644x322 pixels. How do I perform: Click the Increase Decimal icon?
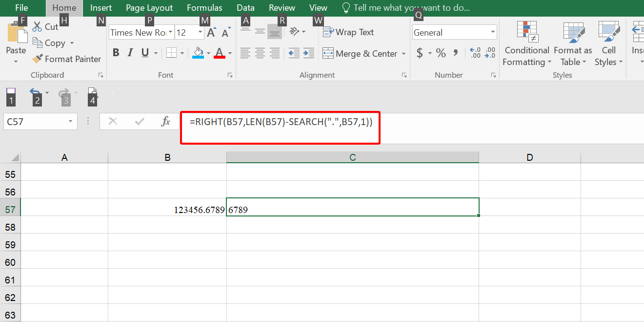[x=475, y=53]
